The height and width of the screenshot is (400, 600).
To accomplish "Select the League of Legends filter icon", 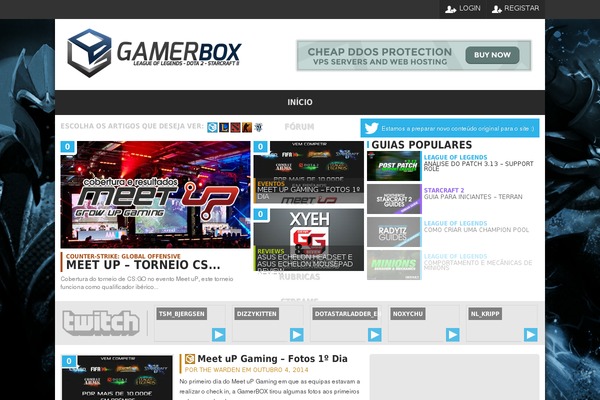I will (224, 127).
